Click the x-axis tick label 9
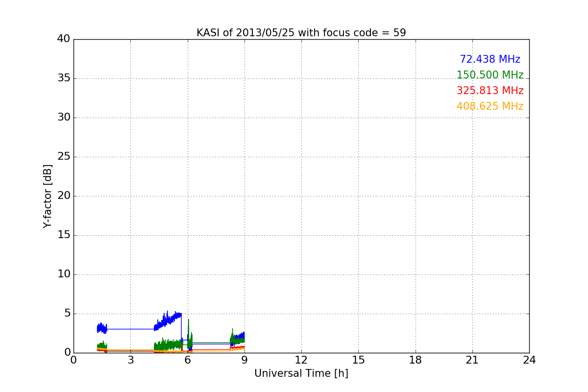Image resolution: width=588 pixels, height=392 pixels. 245,360
